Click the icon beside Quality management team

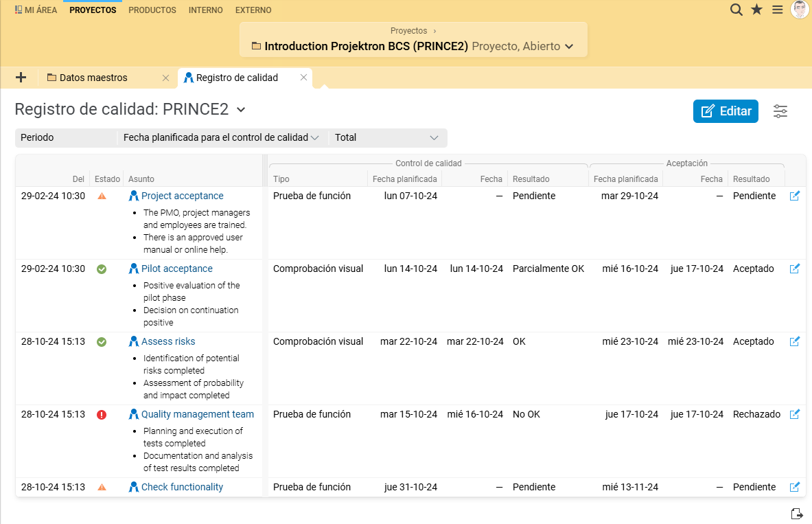pos(134,414)
